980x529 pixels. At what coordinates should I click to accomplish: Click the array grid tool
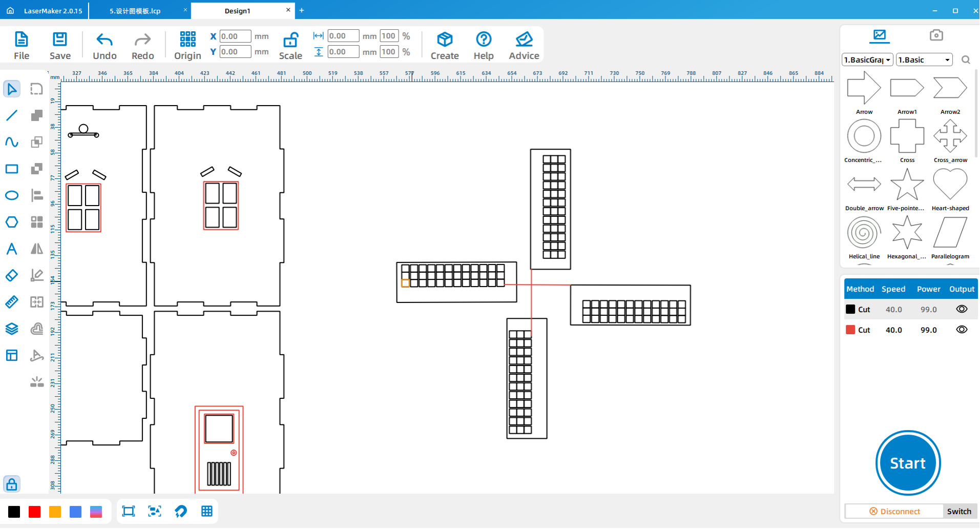pos(37,222)
